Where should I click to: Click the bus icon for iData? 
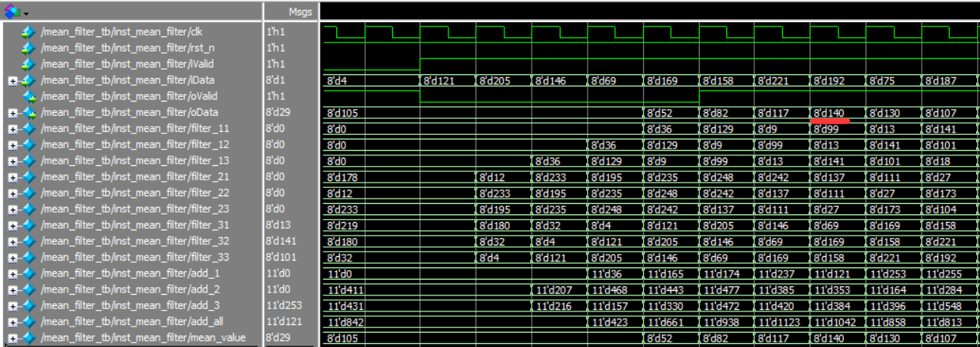30,80
